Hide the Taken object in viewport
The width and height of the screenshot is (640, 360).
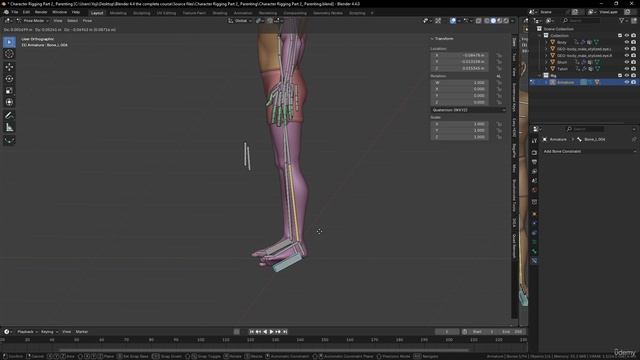point(627,69)
